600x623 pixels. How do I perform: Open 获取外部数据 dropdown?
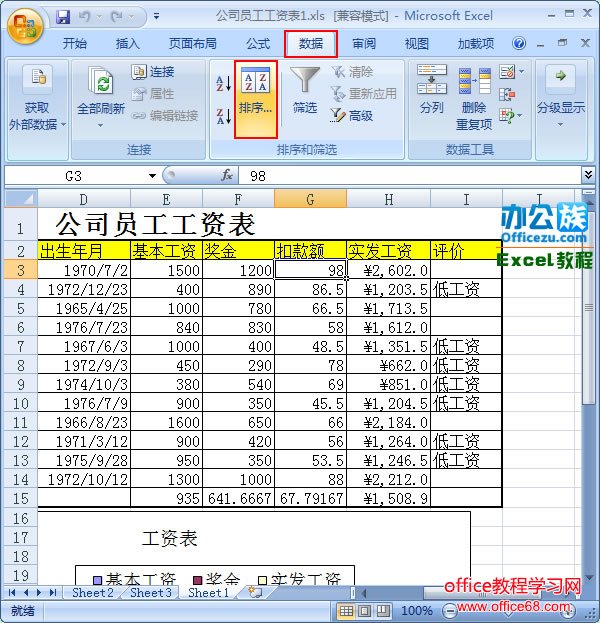click(x=37, y=99)
